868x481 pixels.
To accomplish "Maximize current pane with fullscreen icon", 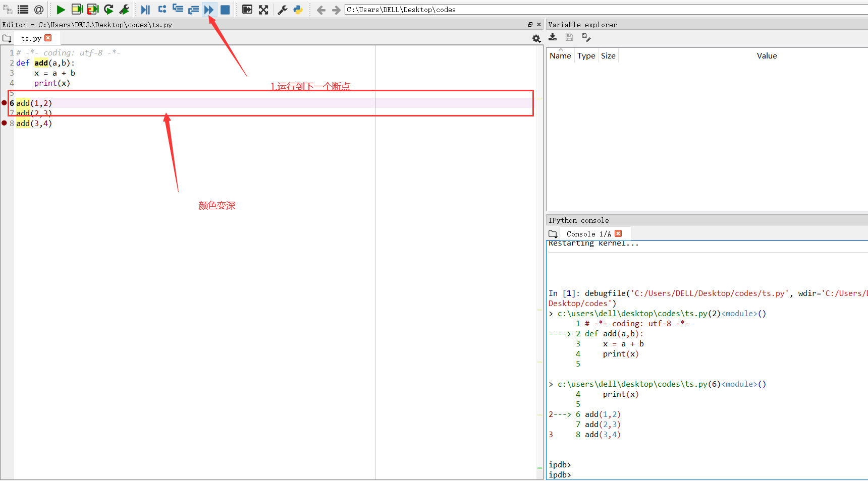I will pyautogui.click(x=263, y=10).
